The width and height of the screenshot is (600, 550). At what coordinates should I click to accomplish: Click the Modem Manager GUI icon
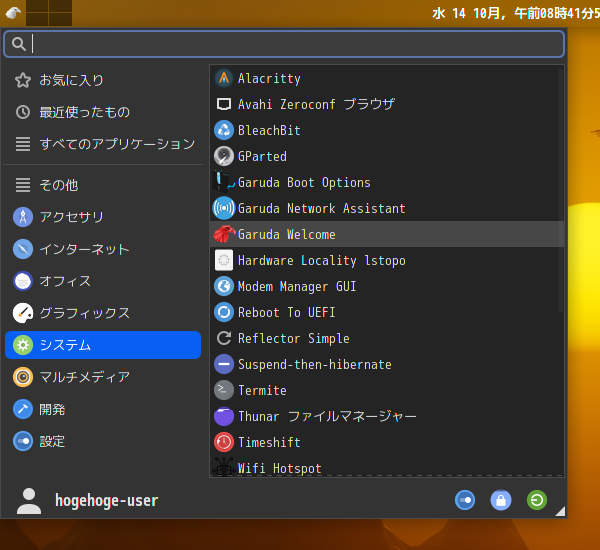(x=224, y=286)
